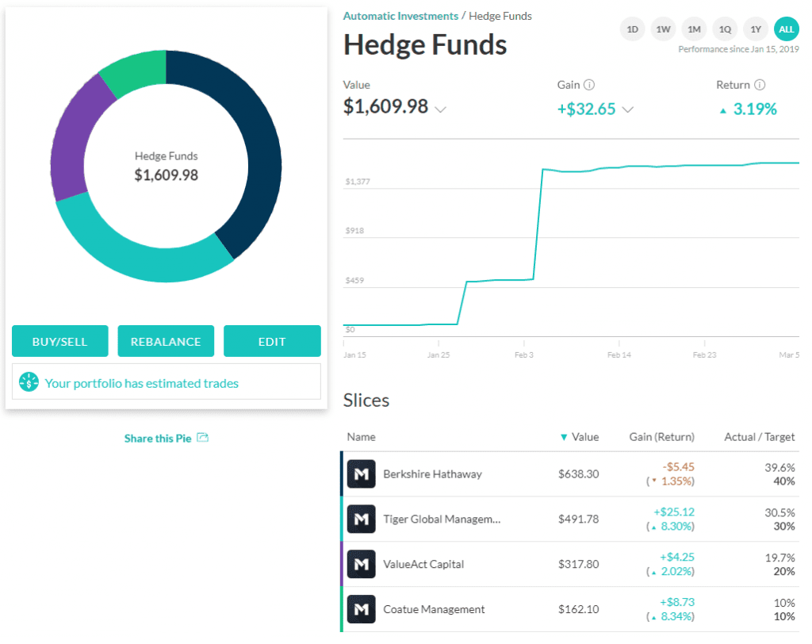Click the Jan 25 axis label
Screen dimensions: 812x644
[x=438, y=355]
